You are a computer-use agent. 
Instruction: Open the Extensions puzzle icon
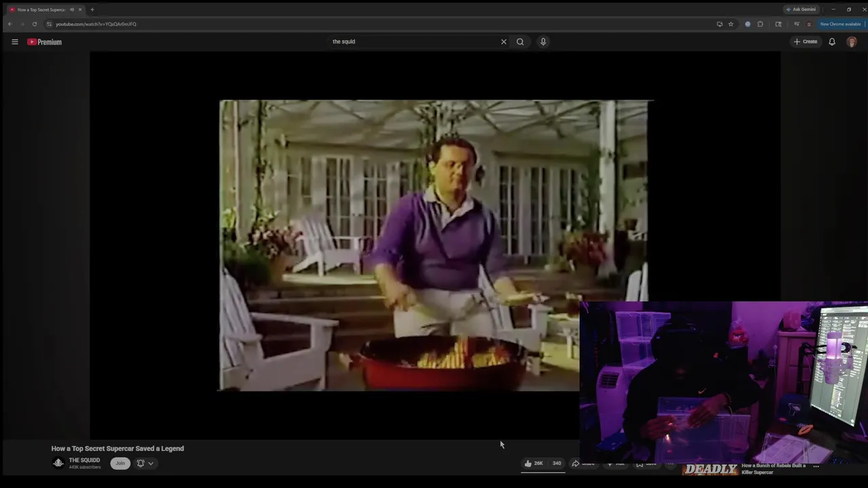pos(760,24)
